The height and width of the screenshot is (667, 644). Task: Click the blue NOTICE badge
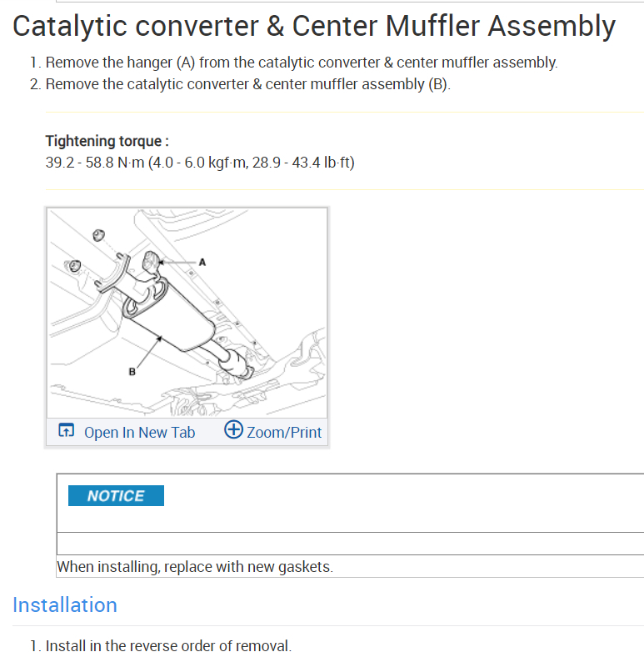[116, 496]
